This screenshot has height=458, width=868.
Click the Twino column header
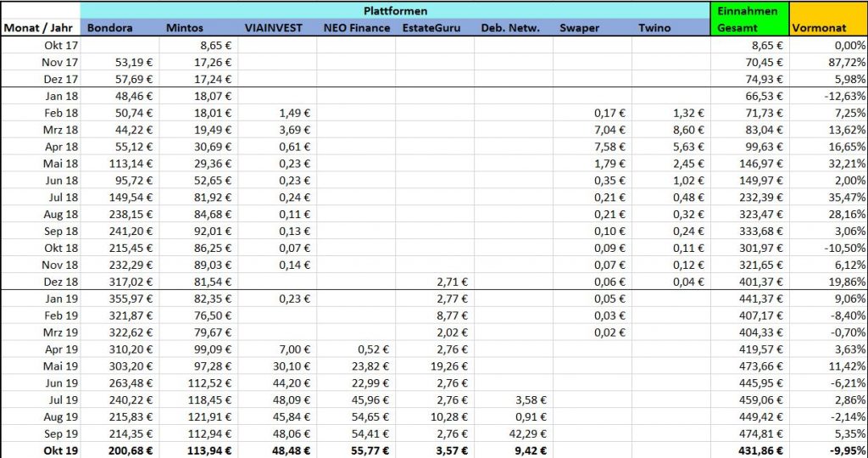[x=671, y=28]
